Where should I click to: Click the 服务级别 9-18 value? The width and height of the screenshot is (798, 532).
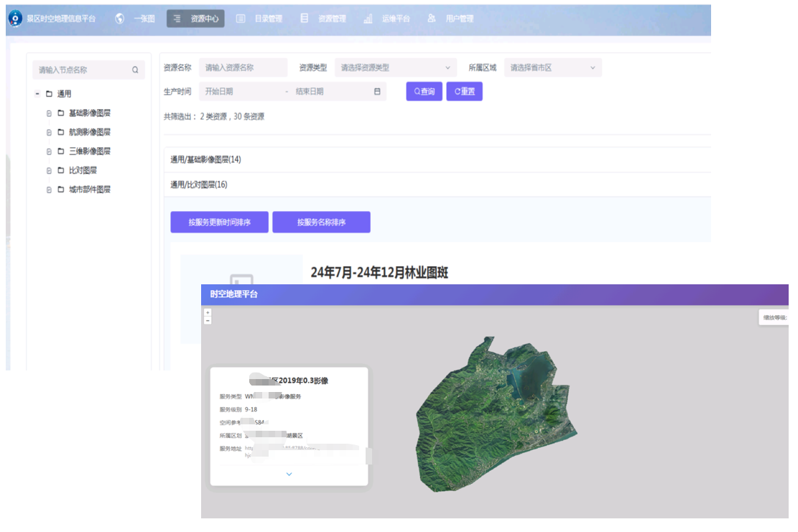tap(251, 409)
